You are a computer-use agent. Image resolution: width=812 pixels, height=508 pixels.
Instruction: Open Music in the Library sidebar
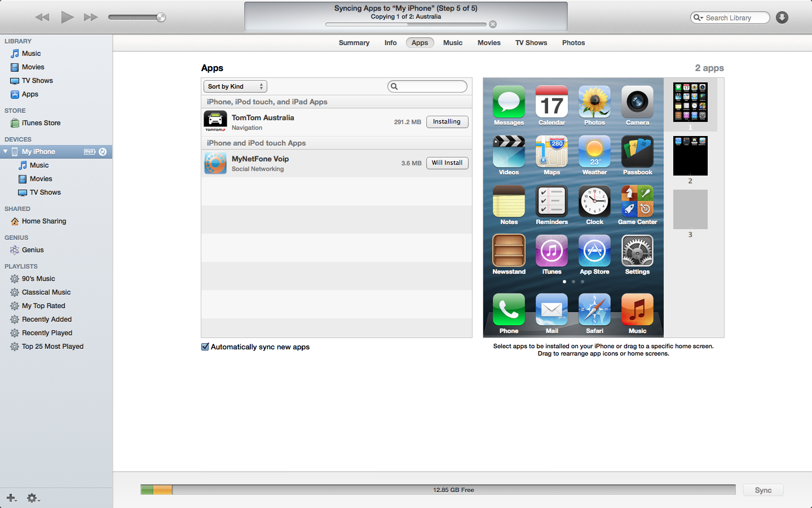pos(31,54)
